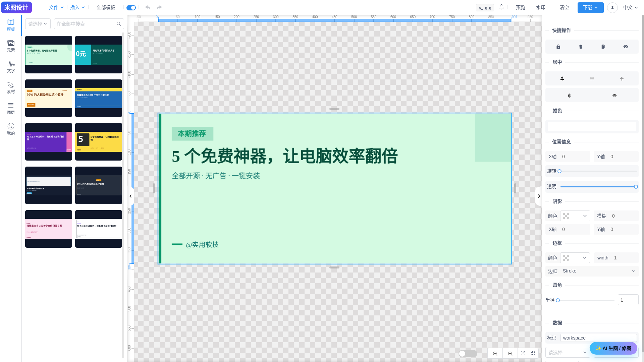
Task: Click the middle center alignment icon
Action: tap(592, 79)
